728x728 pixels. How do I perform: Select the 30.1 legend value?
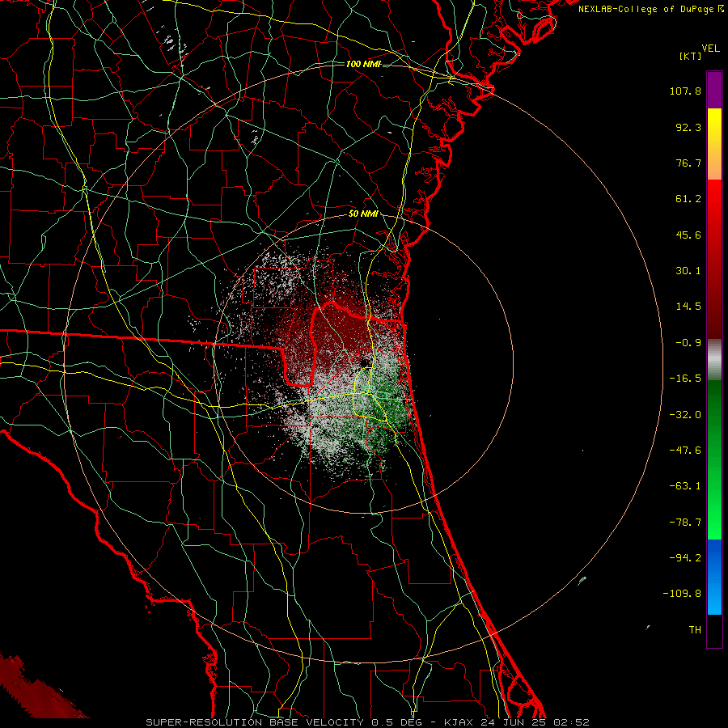[x=688, y=271]
